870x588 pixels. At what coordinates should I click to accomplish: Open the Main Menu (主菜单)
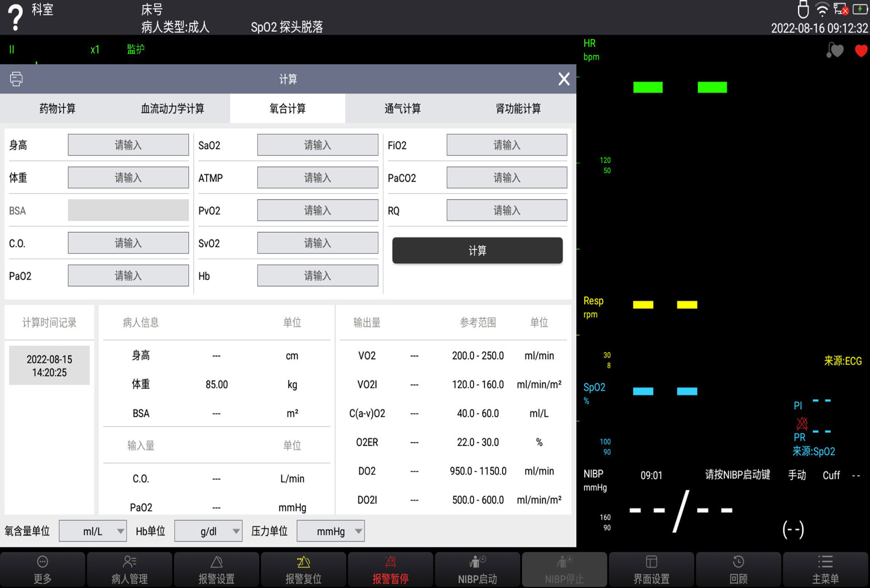[825, 569]
